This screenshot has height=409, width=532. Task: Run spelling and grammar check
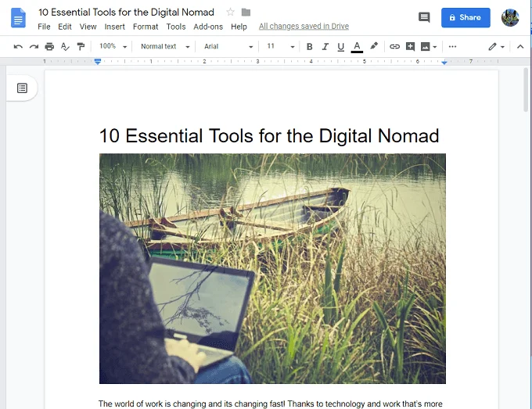pyautogui.click(x=65, y=46)
